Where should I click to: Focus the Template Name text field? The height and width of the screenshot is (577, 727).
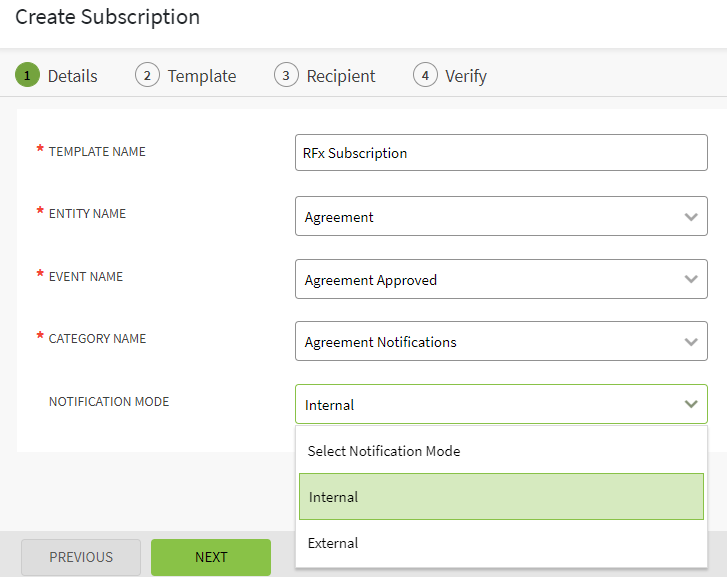click(x=500, y=153)
